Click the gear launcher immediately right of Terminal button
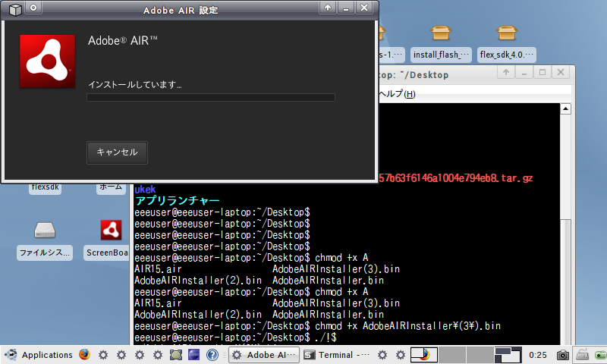 tap(382, 355)
